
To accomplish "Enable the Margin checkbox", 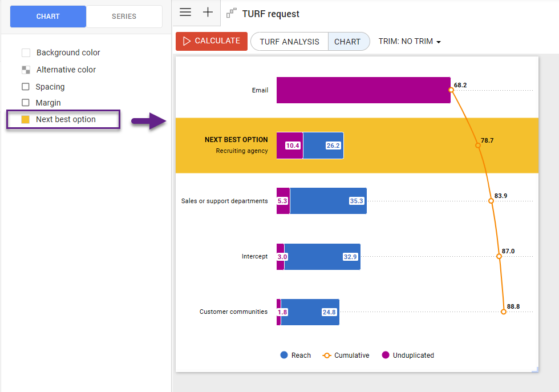I will coord(26,103).
